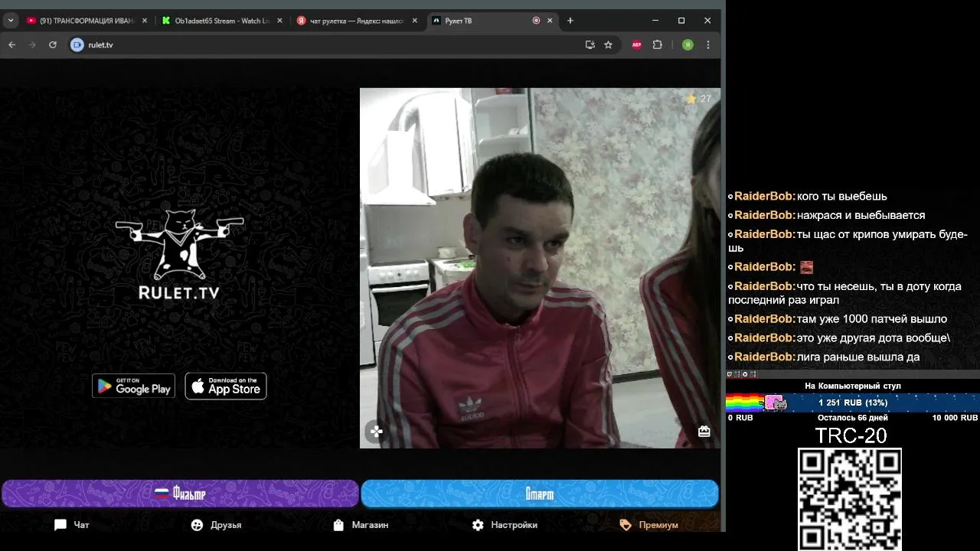
Task: Open the tab search dropdown arrow
Action: [x=11, y=21]
